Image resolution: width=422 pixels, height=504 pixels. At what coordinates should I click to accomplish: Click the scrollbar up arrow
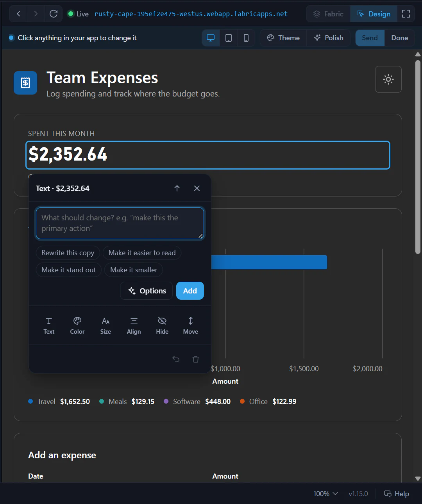[x=418, y=54]
